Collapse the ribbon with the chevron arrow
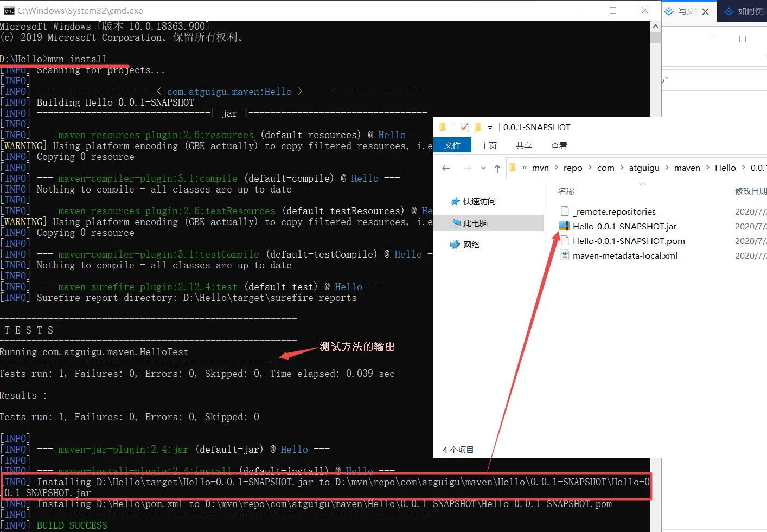This screenshot has width=767, height=532. click(x=642, y=184)
